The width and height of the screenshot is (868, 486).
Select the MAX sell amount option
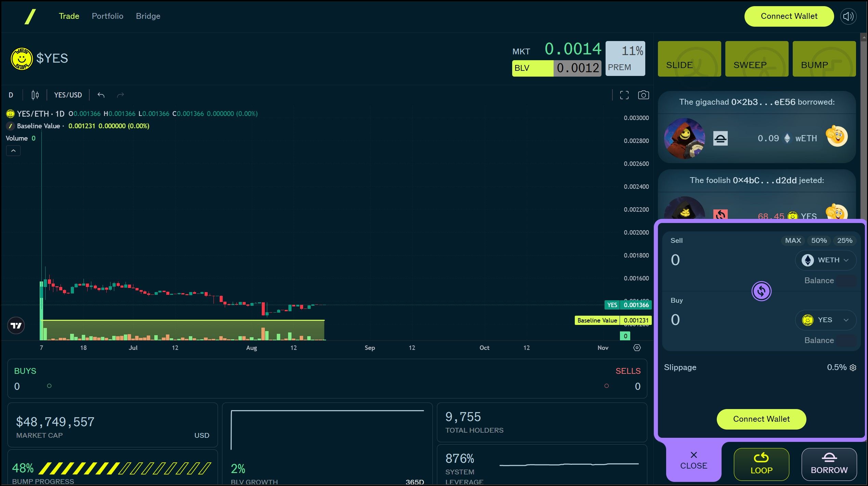pyautogui.click(x=793, y=240)
